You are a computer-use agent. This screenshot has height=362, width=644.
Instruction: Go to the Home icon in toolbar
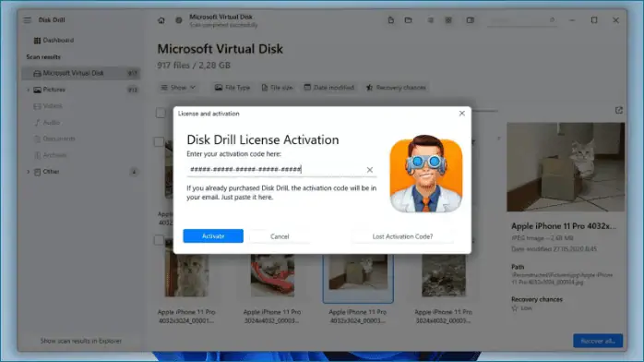[161, 20]
